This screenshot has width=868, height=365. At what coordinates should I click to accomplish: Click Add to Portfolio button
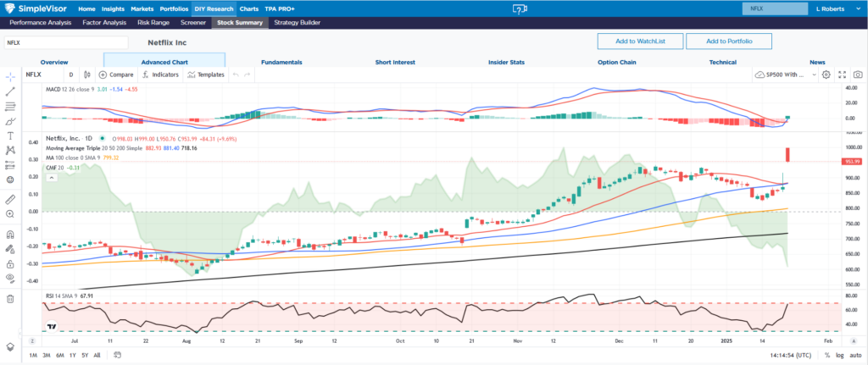tap(728, 41)
